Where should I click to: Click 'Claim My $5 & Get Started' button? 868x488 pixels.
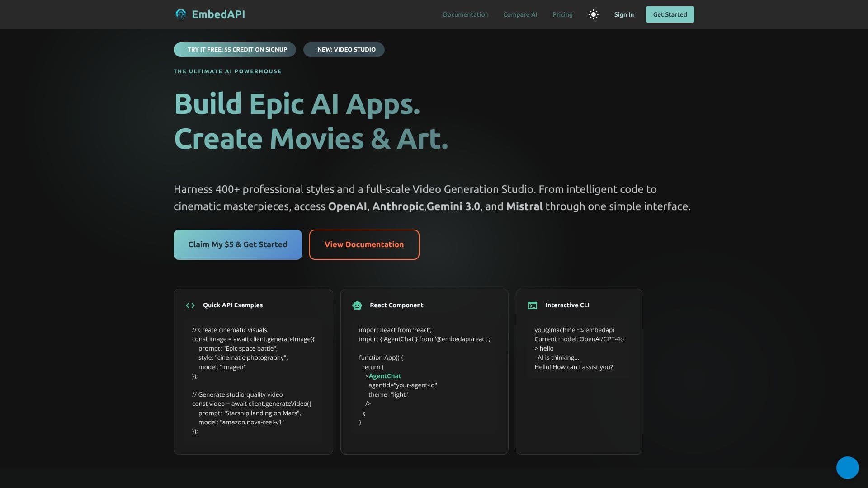(238, 244)
